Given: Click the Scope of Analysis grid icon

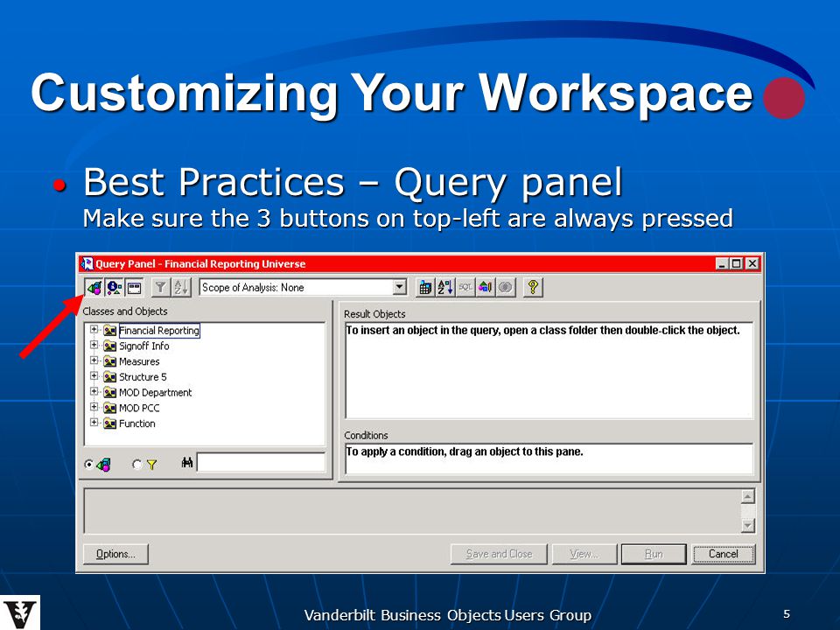Looking at the screenshot, I should [x=425, y=288].
